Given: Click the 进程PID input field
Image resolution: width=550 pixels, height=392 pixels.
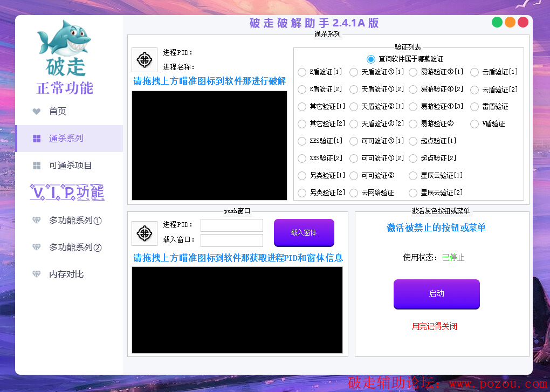Looking at the screenshot, I should pyautogui.click(x=232, y=225).
